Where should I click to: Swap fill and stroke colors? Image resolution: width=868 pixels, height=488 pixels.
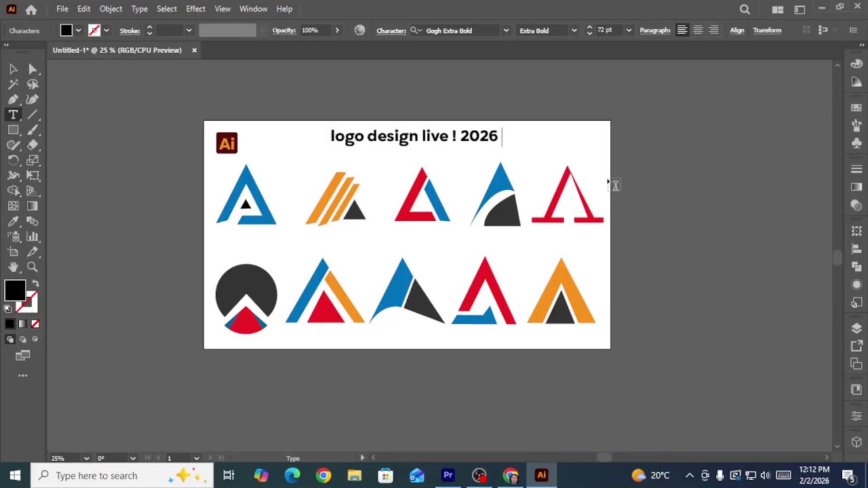click(35, 283)
